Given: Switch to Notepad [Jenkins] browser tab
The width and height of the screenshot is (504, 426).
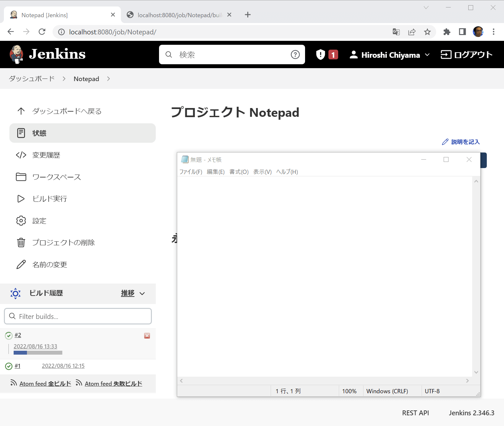Looking at the screenshot, I should click(62, 15).
